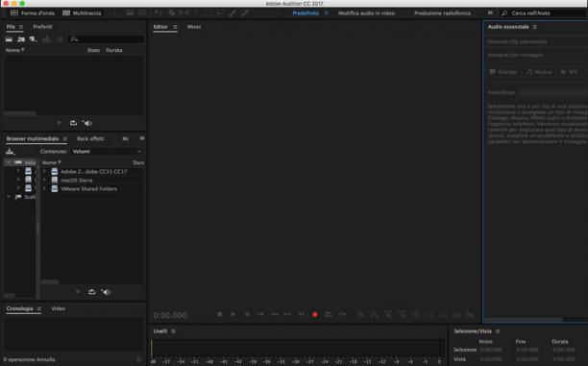Open the Contenuto Volumi dropdown

point(107,151)
